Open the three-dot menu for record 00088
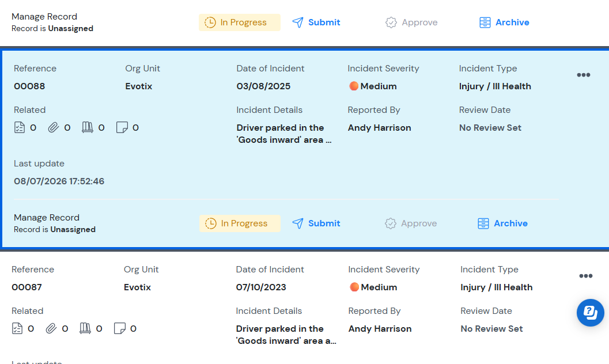609x364 pixels. [x=584, y=75]
